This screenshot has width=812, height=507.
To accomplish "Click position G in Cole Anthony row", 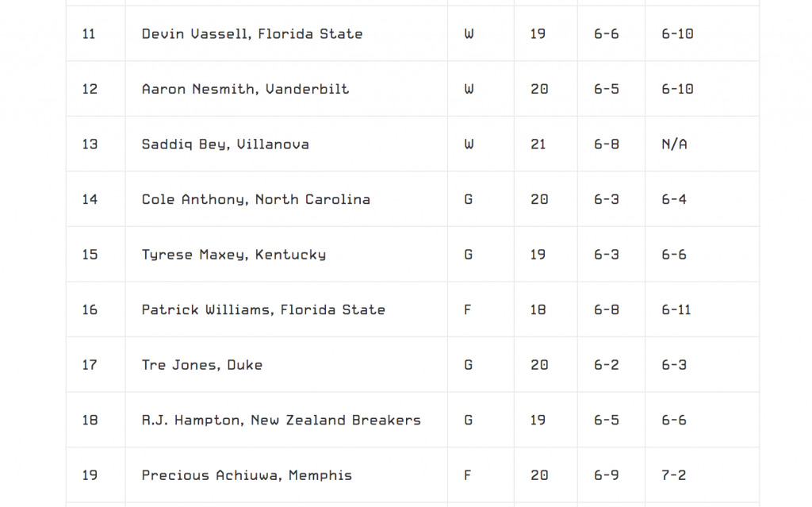I will (469, 199).
